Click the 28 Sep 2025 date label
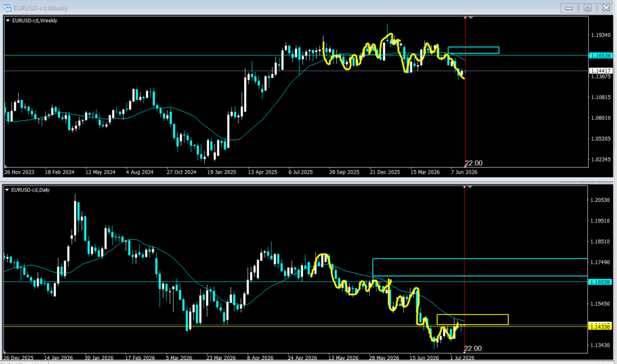Image resolution: width=617 pixels, height=364 pixels. tap(344, 172)
